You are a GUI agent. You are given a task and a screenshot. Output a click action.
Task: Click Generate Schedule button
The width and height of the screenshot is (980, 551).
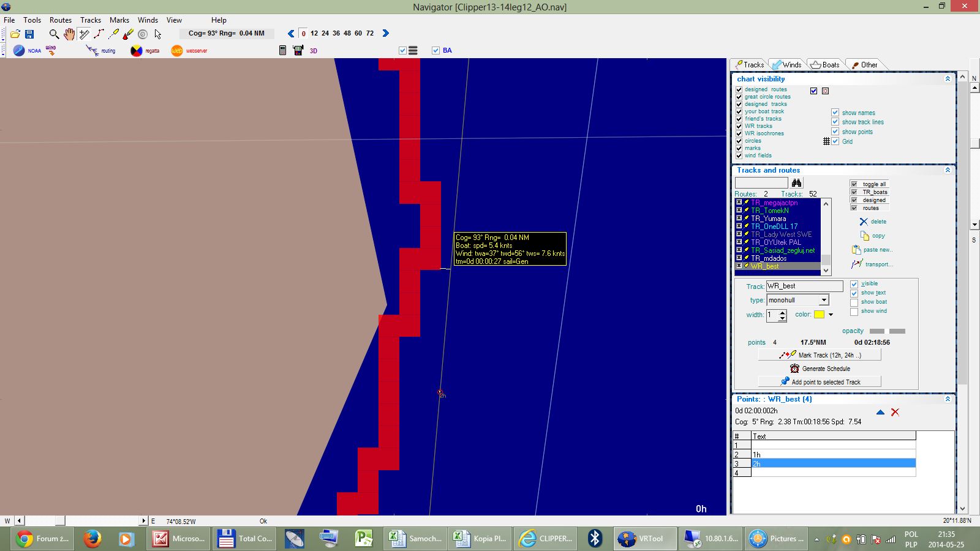tap(820, 369)
